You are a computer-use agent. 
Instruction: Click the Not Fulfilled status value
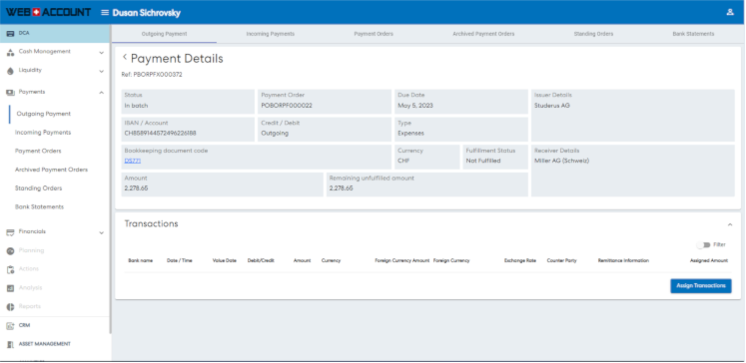(x=483, y=161)
